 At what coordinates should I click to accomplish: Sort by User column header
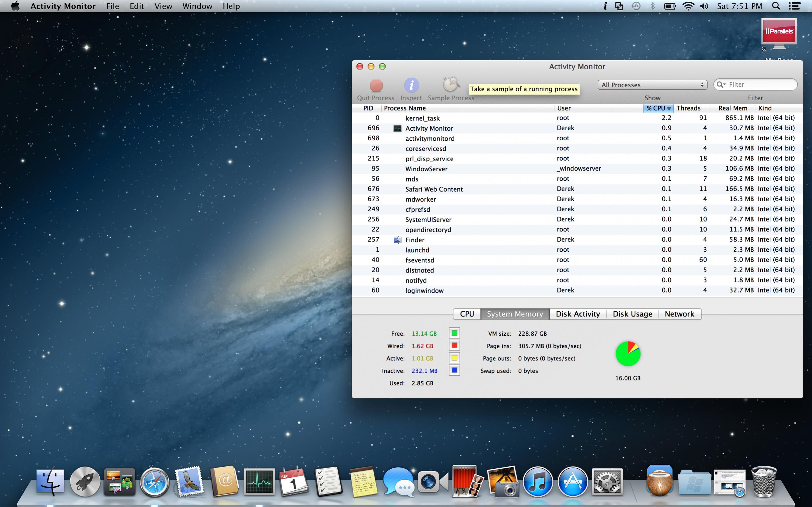(x=599, y=108)
